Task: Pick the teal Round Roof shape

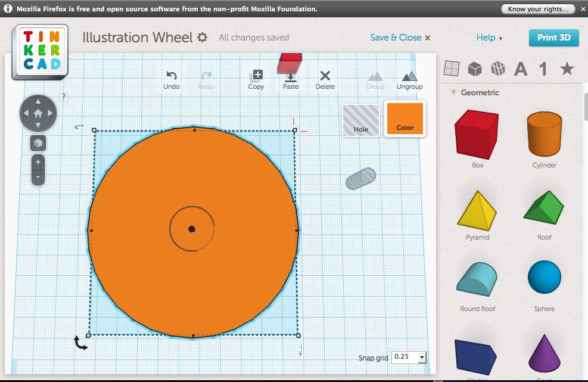Action: click(477, 279)
